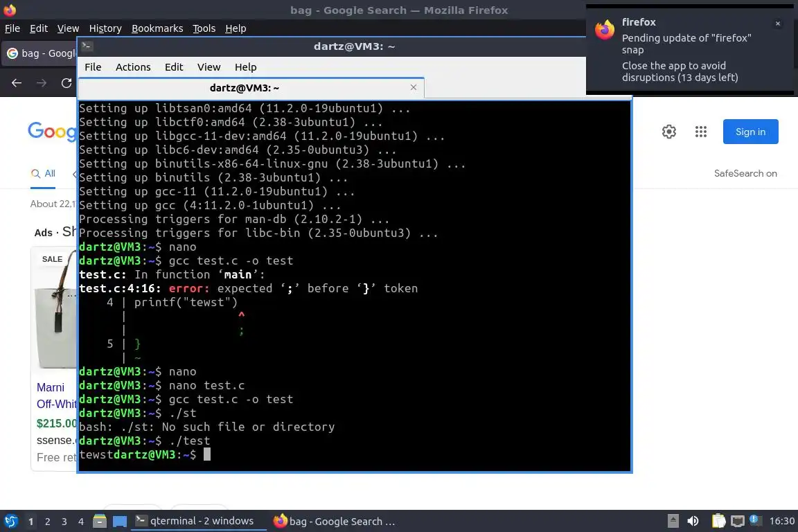Open the clipboard manager tray icon

tap(718, 521)
